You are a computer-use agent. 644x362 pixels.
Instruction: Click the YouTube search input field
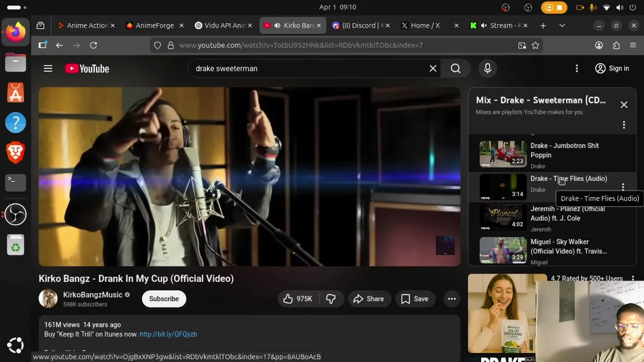tap(307, 68)
